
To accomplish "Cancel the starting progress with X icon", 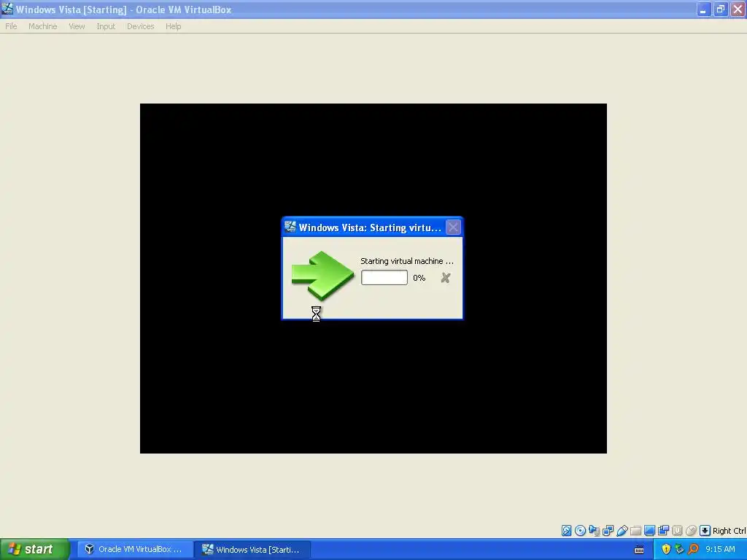I will (x=446, y=278).
